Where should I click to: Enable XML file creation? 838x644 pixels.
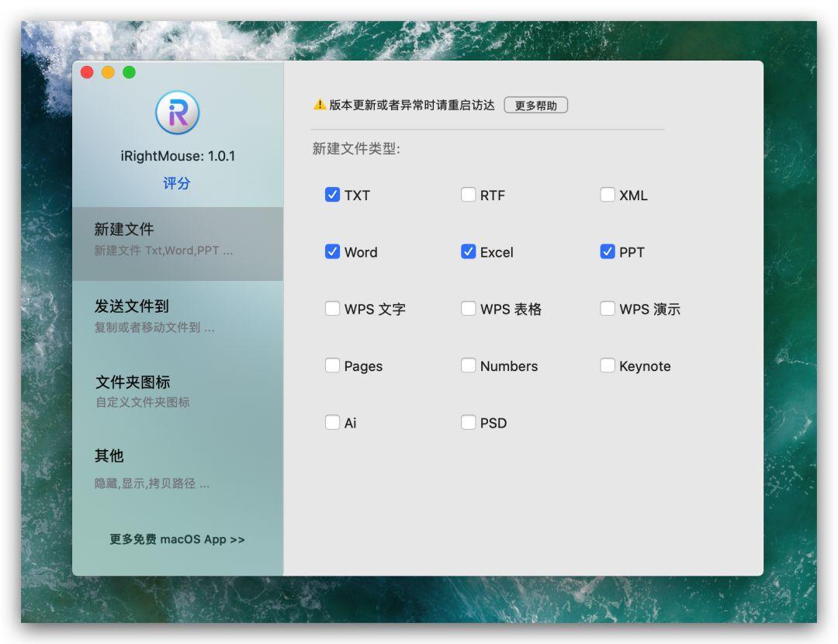[x=608, y=195]
